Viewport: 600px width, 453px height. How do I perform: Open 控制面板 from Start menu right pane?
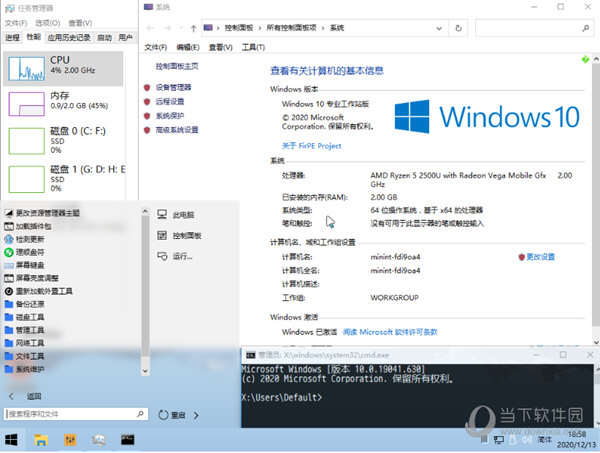click(x=179, y=236)
